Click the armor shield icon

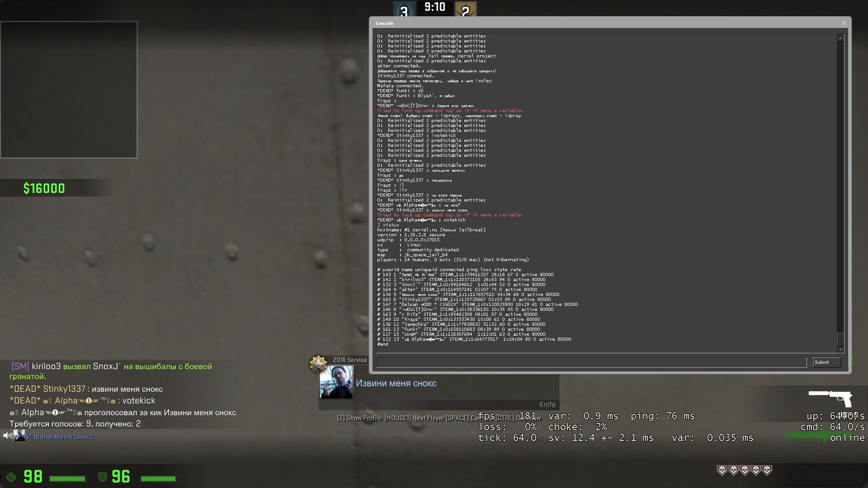(x=103, y=477)
